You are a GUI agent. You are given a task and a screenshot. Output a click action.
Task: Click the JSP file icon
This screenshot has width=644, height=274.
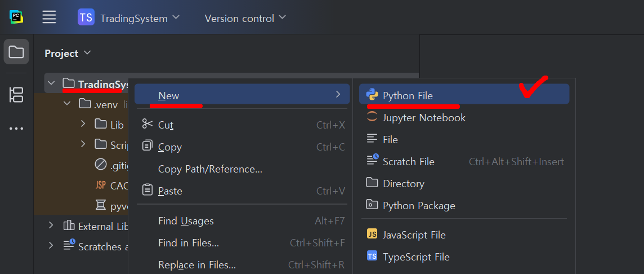pyautogui.click(x=101, y=185)
